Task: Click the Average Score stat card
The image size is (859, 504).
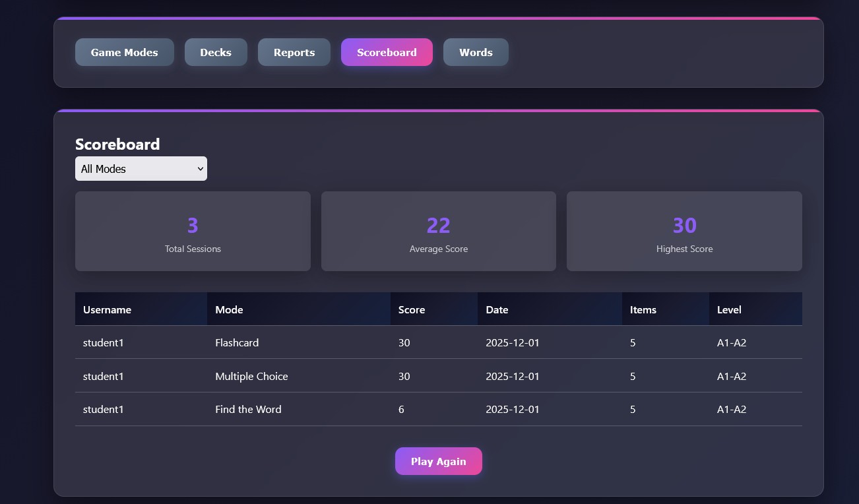Action: coord(438,232)
